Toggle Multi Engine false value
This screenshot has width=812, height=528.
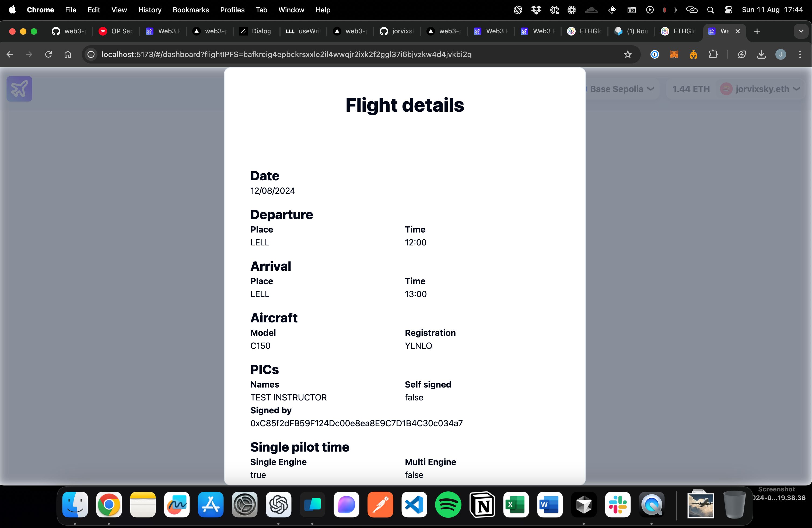(414, 475)
